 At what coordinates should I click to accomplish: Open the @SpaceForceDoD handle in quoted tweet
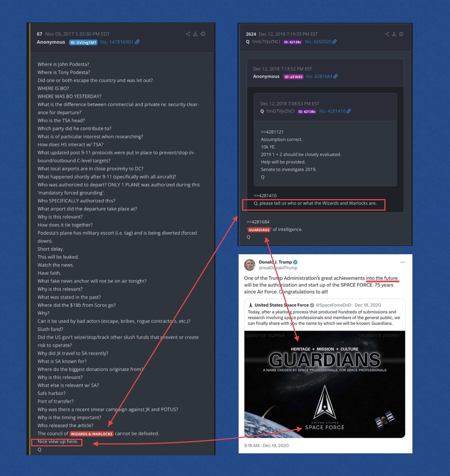click(333, 305)
